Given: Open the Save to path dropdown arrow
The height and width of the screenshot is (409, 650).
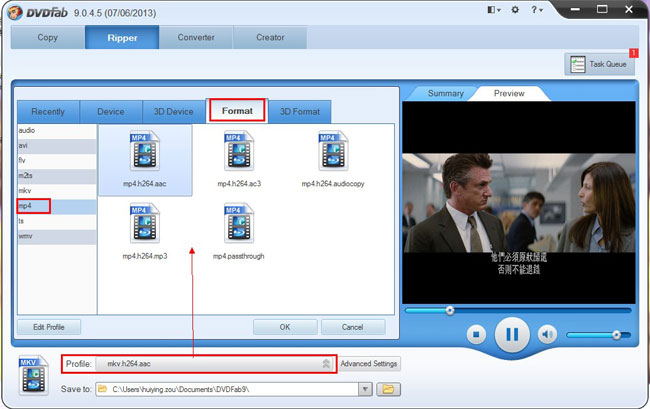Looking at the screenshot, I should [365, 389].
